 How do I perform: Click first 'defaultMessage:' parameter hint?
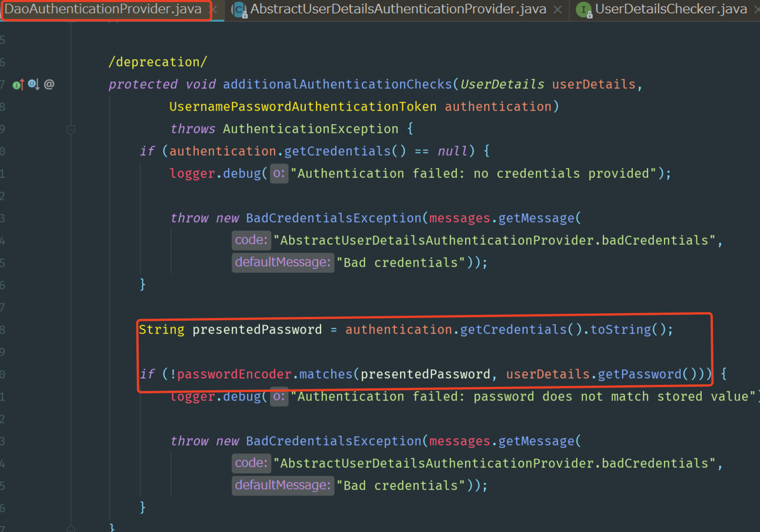(282, 263)
